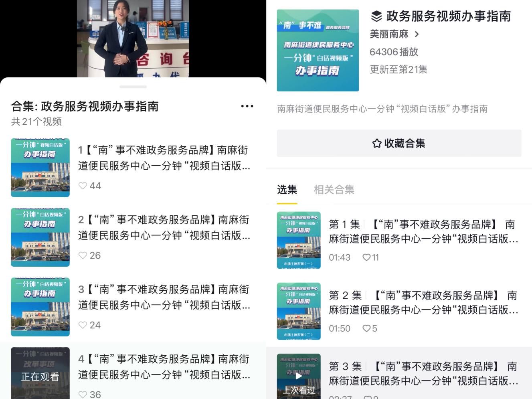Tap the heart icon showing 24 likes
The width and height of the screenshot is (532, 399).
click(83, 325)
